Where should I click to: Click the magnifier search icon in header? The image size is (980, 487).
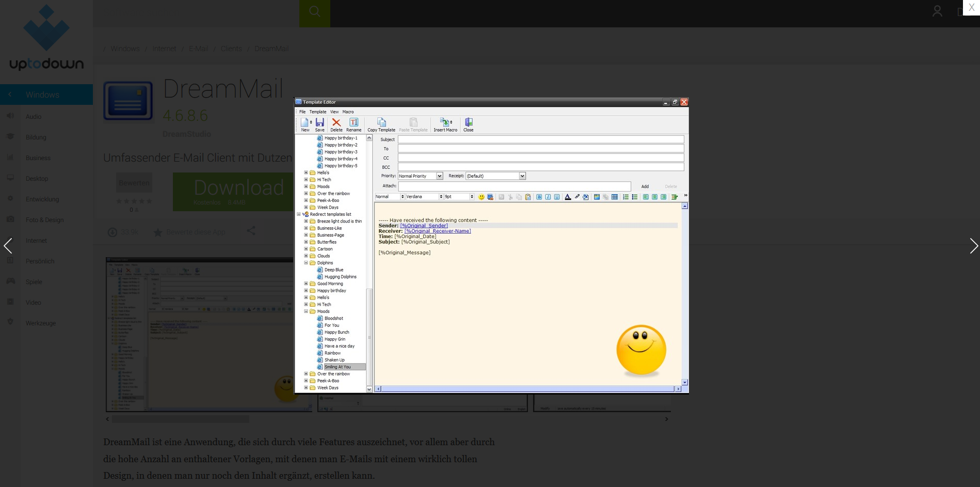[x=315, y=11]
